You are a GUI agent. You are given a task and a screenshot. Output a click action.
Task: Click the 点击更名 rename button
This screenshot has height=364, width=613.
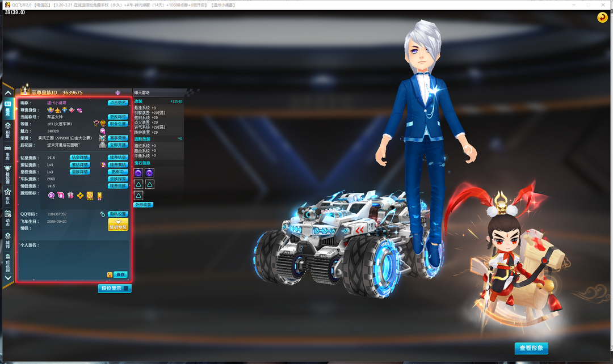[117, 103]
